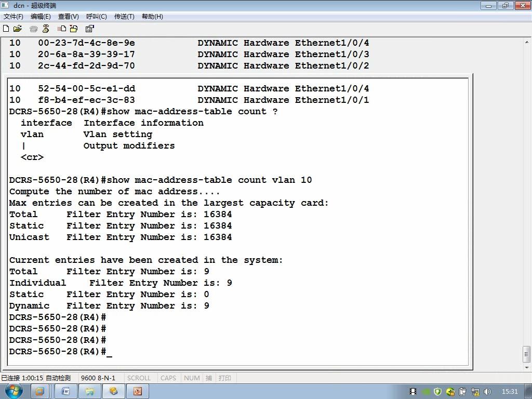Click the orange-square app taskbar button
The width and height of the screenshot is (532, 399).
pyautogui.click(x=40, y=392)
